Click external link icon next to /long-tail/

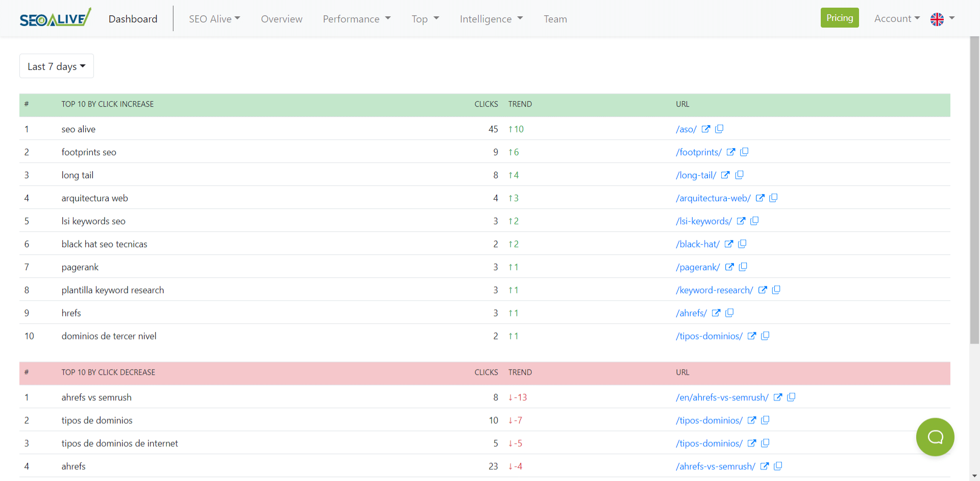pyautogui.click(x=725, y=175)
